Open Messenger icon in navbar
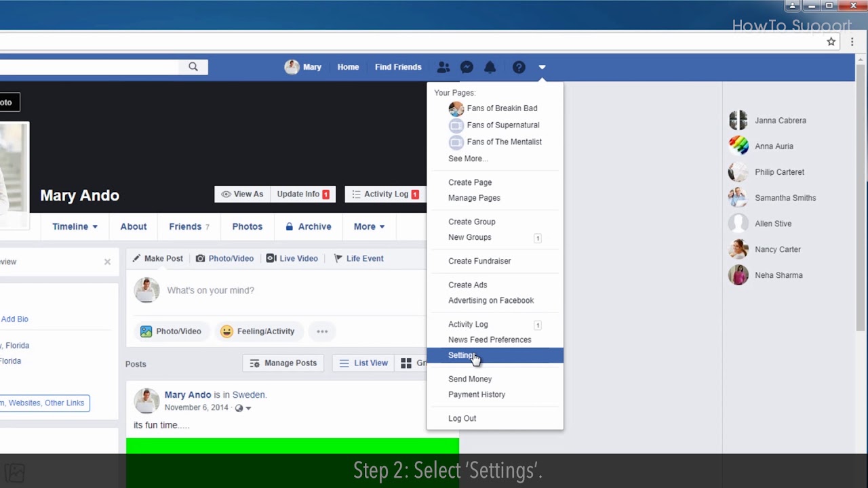This screenshot has height=488, width=868. (x=467, y=67)
